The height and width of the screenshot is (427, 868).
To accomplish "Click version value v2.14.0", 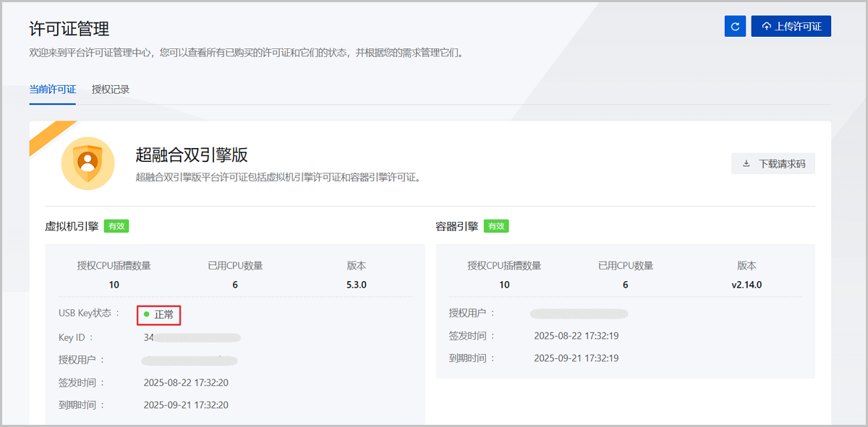I will (746, 285).
